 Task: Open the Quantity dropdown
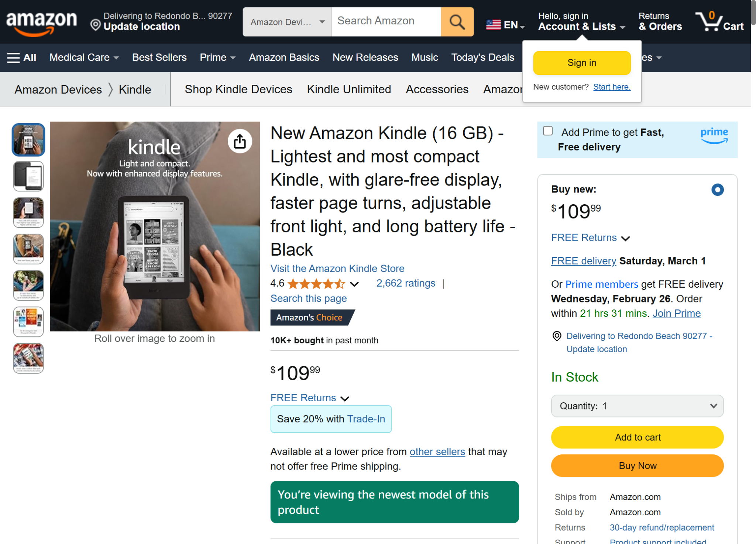pos(637,406)
